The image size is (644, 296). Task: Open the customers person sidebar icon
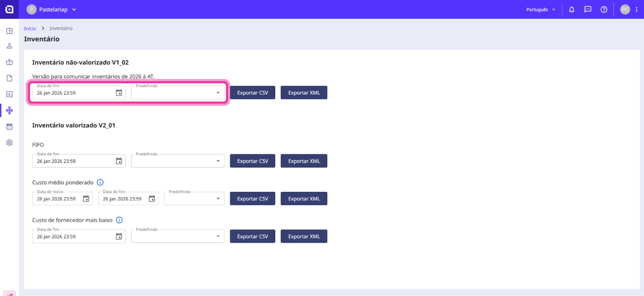(9, 46)
